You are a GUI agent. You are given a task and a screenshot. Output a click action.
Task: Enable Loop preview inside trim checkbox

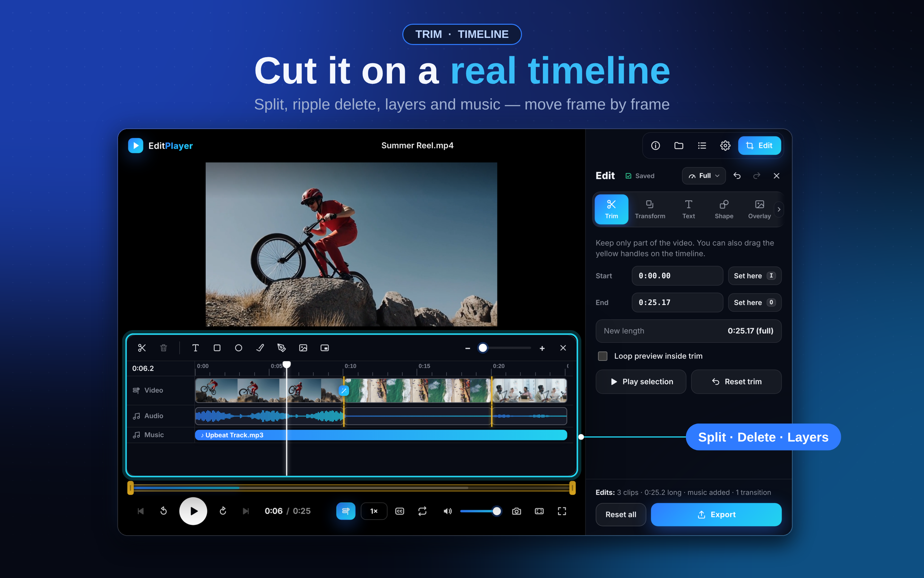603,356
